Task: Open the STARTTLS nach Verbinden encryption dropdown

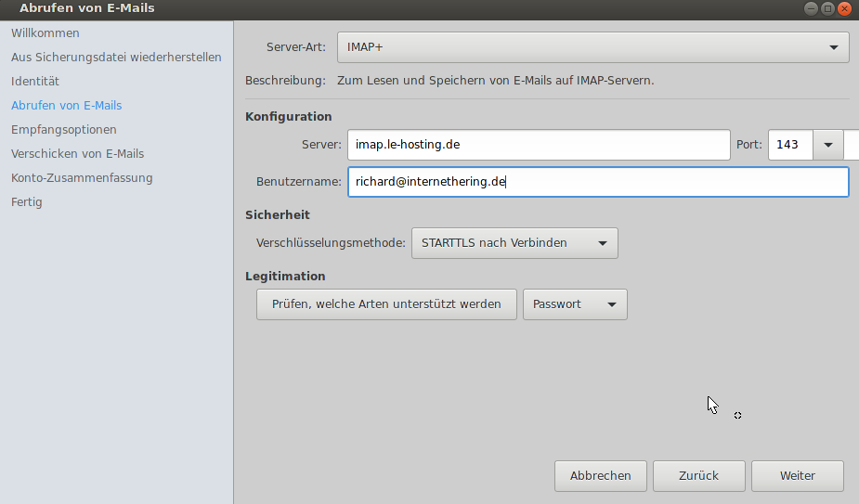Action: (514, 243)
